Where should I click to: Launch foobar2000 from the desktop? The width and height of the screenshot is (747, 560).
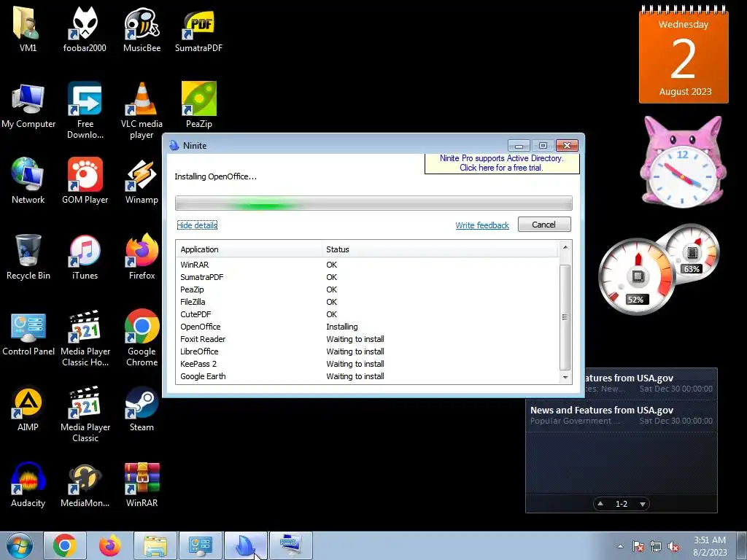point(85,29)
